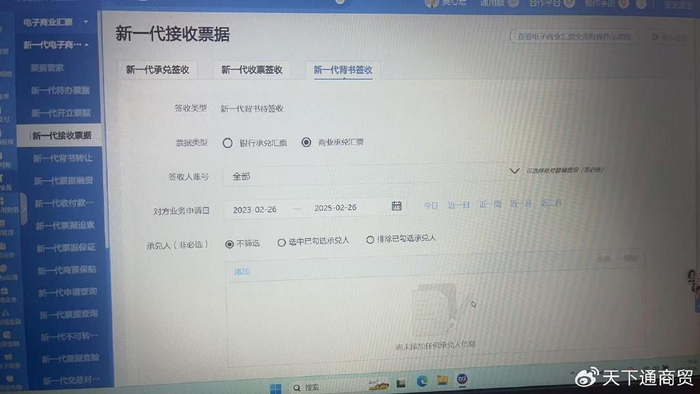Switch to 新一代收票签收 tab
700x394 pixels.
point(252,70)
